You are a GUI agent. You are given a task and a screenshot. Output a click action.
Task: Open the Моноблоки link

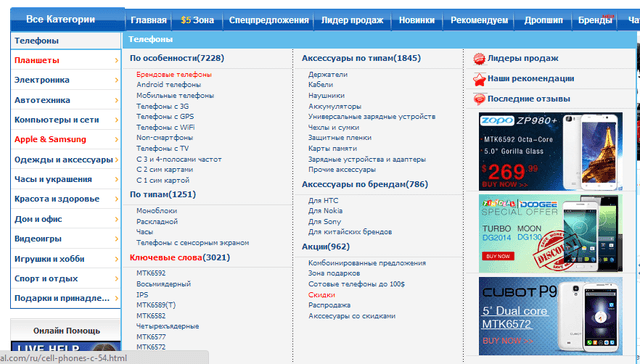pos(157,211)
